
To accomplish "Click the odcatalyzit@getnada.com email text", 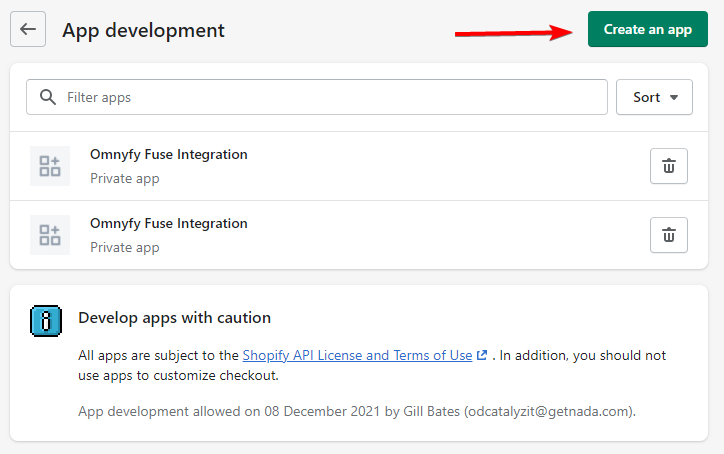I will [549, 411].
